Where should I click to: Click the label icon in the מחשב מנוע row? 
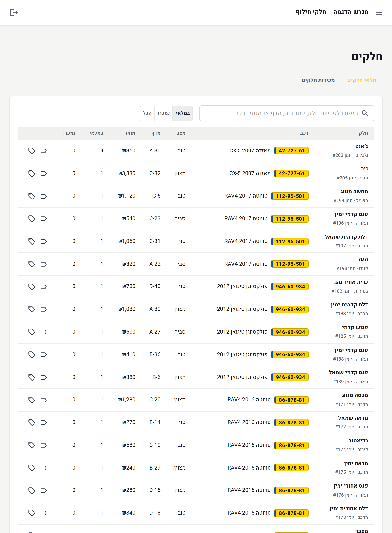coord(44,196)
